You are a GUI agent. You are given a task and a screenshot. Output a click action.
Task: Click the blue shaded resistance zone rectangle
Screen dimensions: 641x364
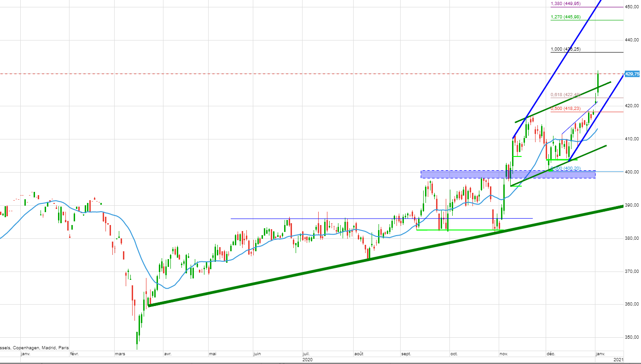coord(460,174)
